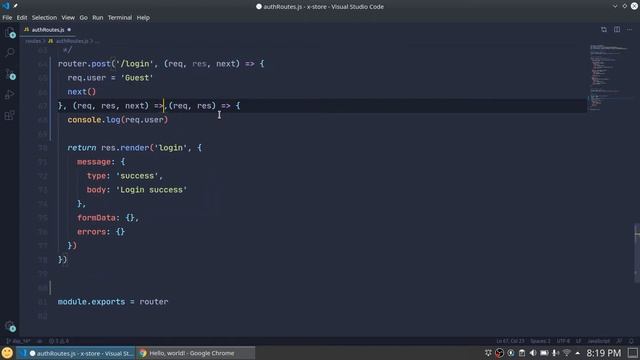
Task: Open the Extensions view
Action: (10, 116)
